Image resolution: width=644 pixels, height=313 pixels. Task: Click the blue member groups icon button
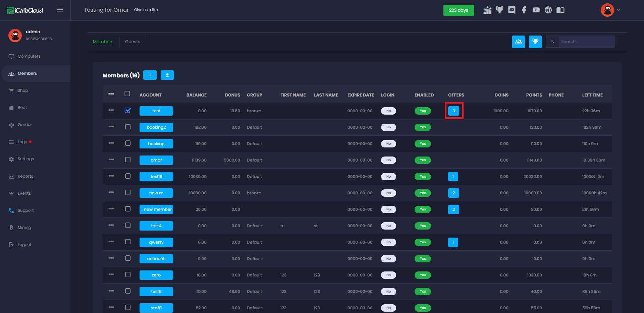coord(518,42)
